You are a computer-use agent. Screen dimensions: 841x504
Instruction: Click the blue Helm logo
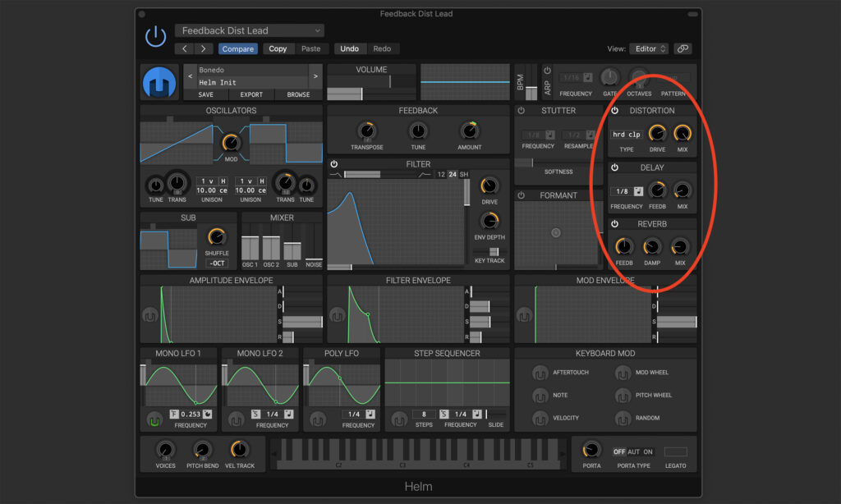pos(159,83)
